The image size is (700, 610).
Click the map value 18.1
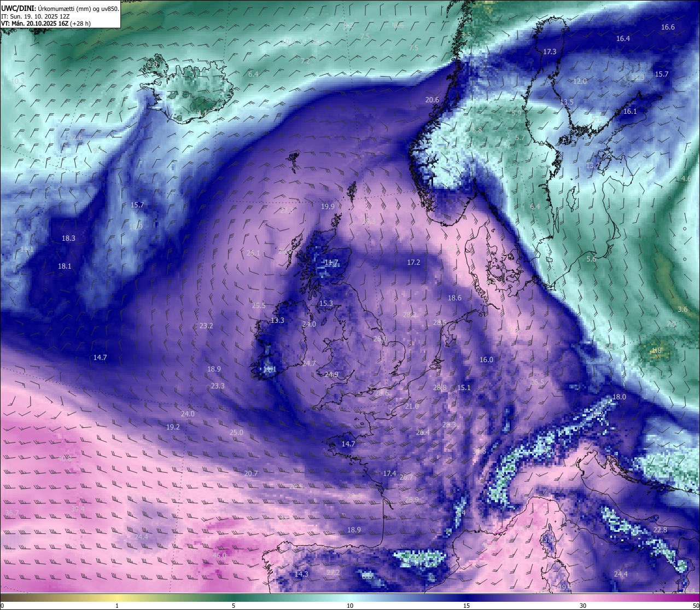click(65, 266)
